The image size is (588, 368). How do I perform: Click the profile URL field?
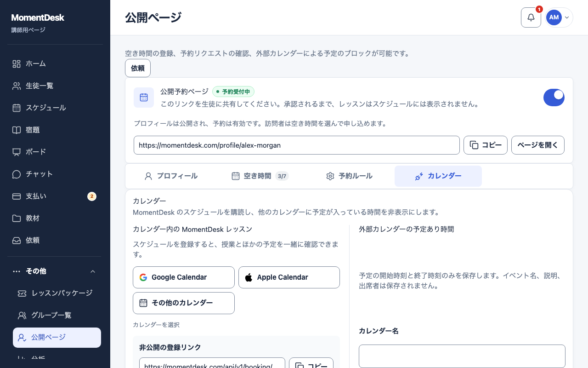[297, 145]
